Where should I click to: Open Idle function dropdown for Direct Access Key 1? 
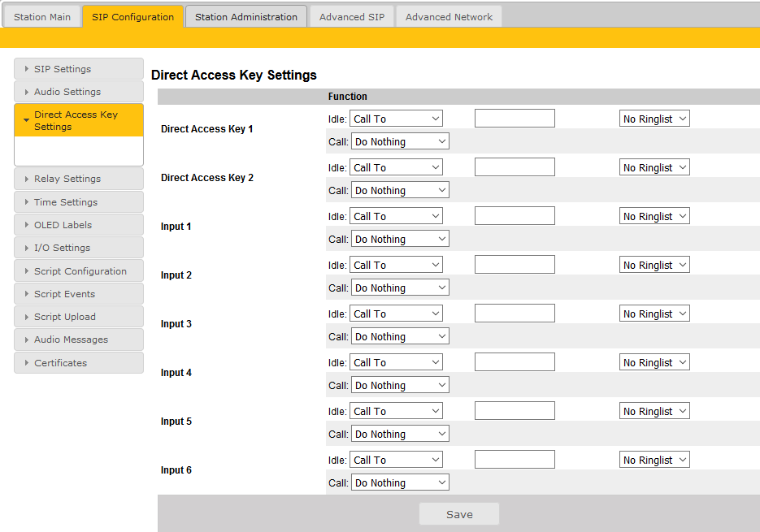pyautogui.click(x=396, y=119)
